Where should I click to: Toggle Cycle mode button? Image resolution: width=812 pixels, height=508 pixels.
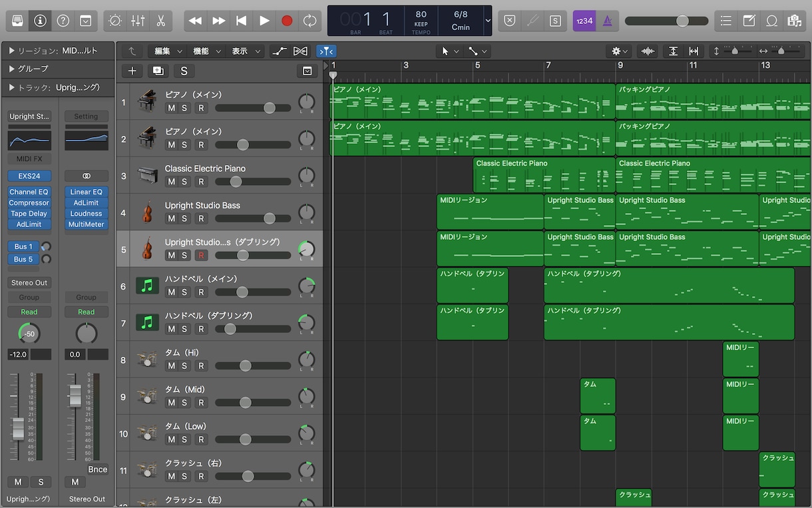point(309,21)
